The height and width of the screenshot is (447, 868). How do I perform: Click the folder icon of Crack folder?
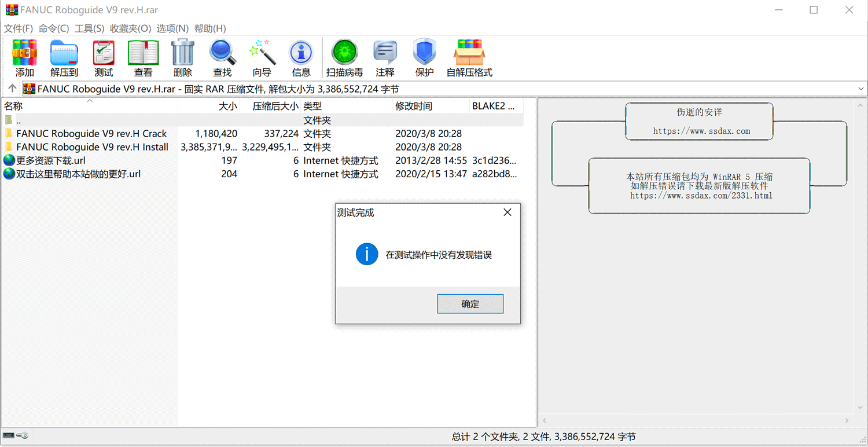tap(9, 133)
